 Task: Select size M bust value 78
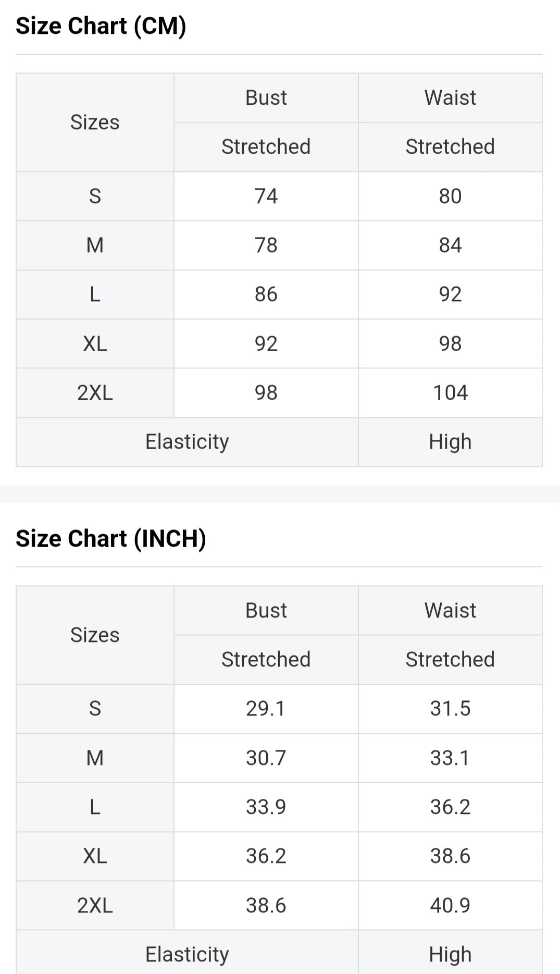[266, 245]
